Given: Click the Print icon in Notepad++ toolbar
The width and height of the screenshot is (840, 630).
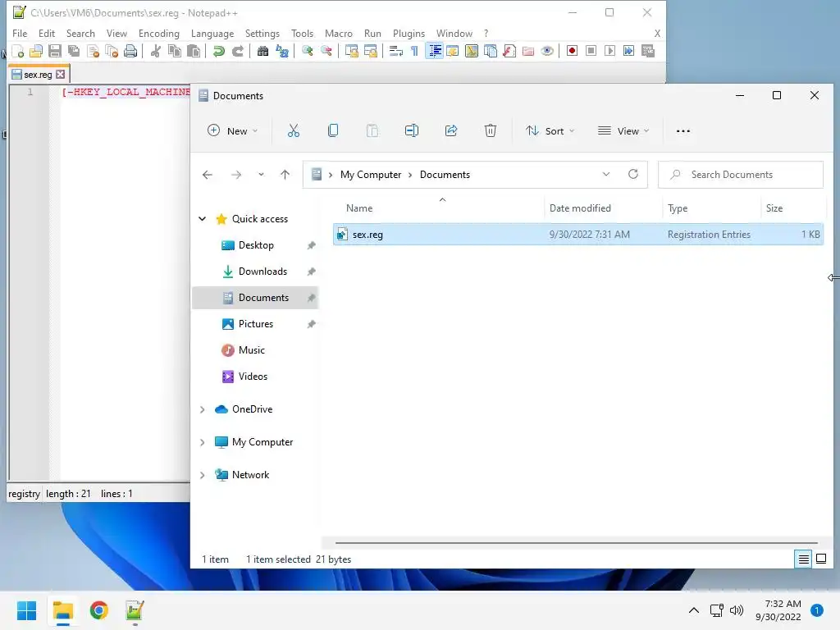Looking at the screenshot, I should coord(130,51).
